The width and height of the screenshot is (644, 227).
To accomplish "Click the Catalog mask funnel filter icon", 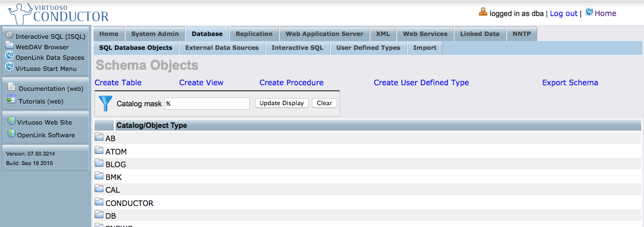I will coord(105,104).
